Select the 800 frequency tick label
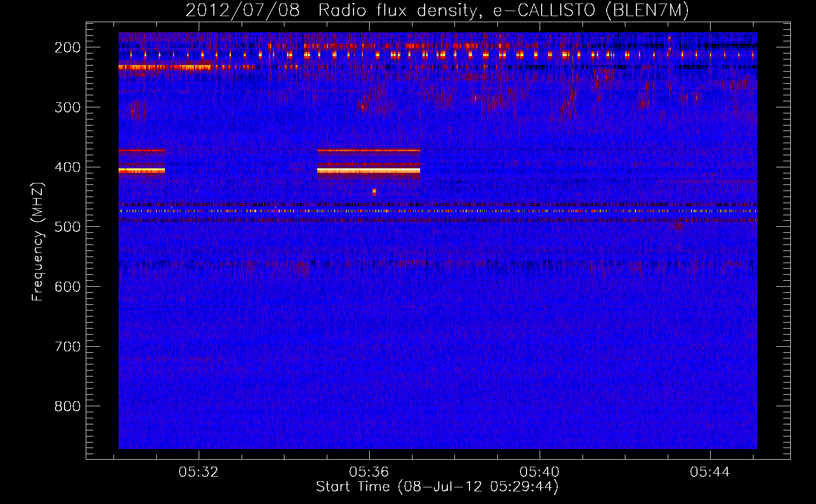The height and width of the screenshot is (504, 816). [68, 406]
